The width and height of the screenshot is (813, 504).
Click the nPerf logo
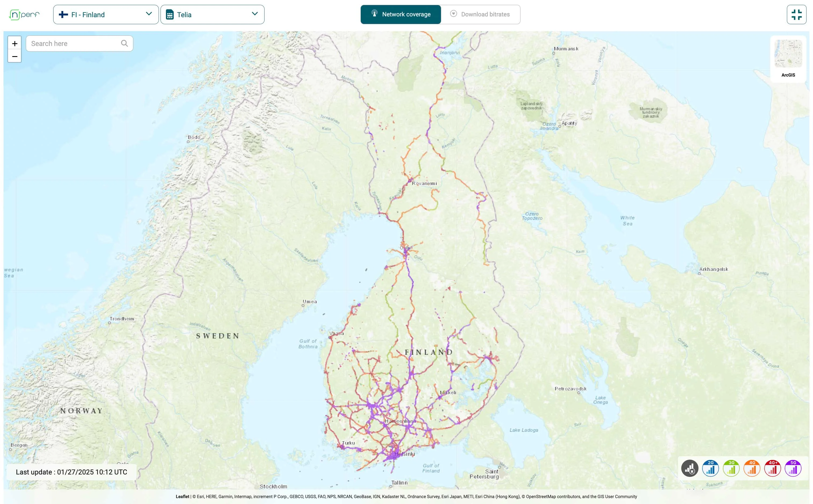click(x=24, y=15)
